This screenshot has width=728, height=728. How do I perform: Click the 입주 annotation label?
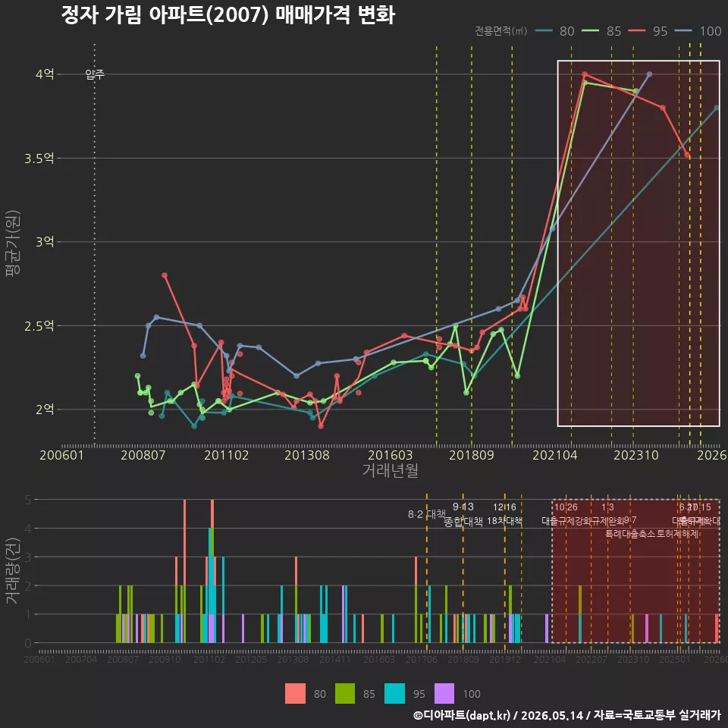pos(95,74)
